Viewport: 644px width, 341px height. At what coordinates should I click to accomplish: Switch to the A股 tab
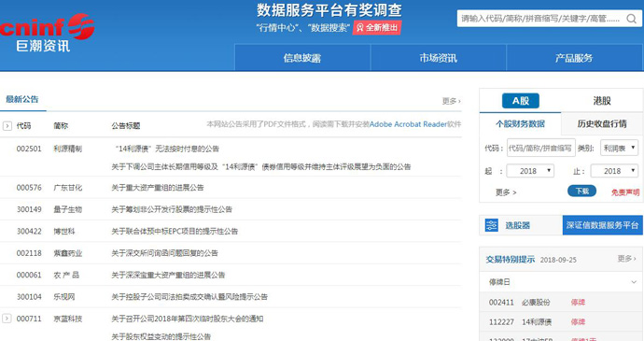tap(521, 101)
